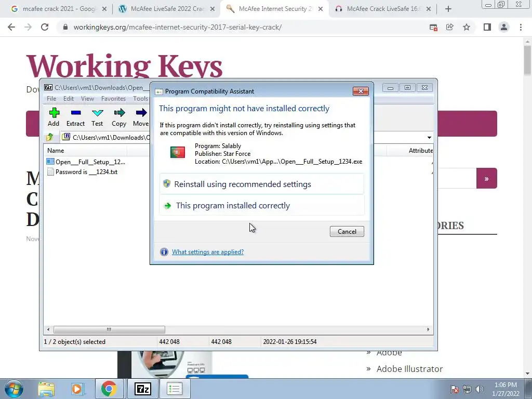532x399 pixels.
Task: Toggle Chrome side panel icon
Action: [x=487, y=27]
